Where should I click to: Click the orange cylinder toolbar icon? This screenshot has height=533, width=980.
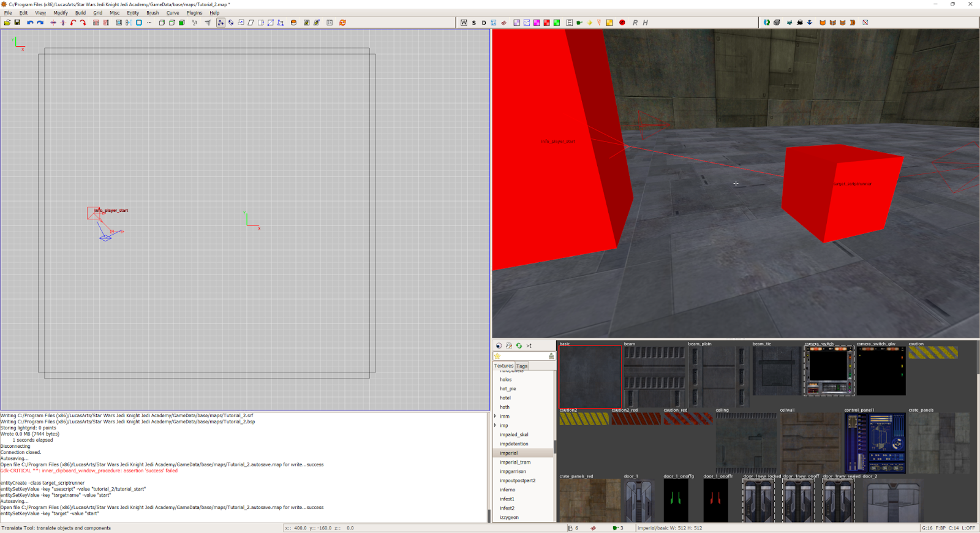[x=293, y=23]
